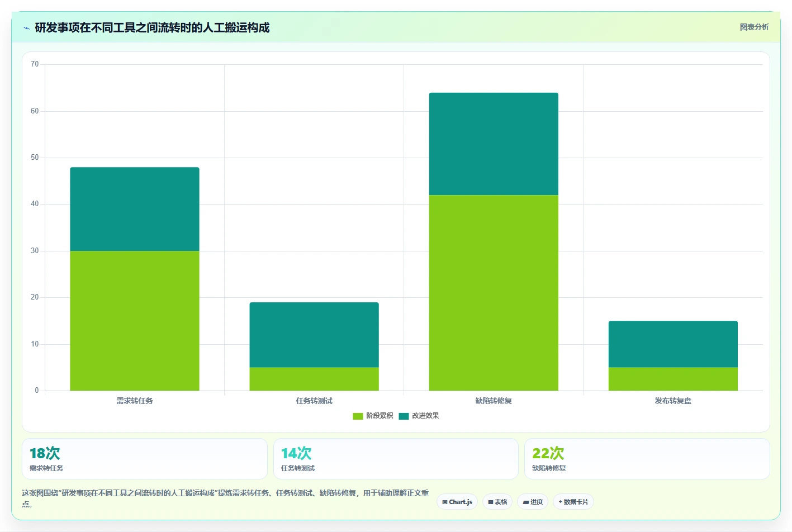Click the y-axis value 30
792x532 pixels.
click(x=35, y=251)
